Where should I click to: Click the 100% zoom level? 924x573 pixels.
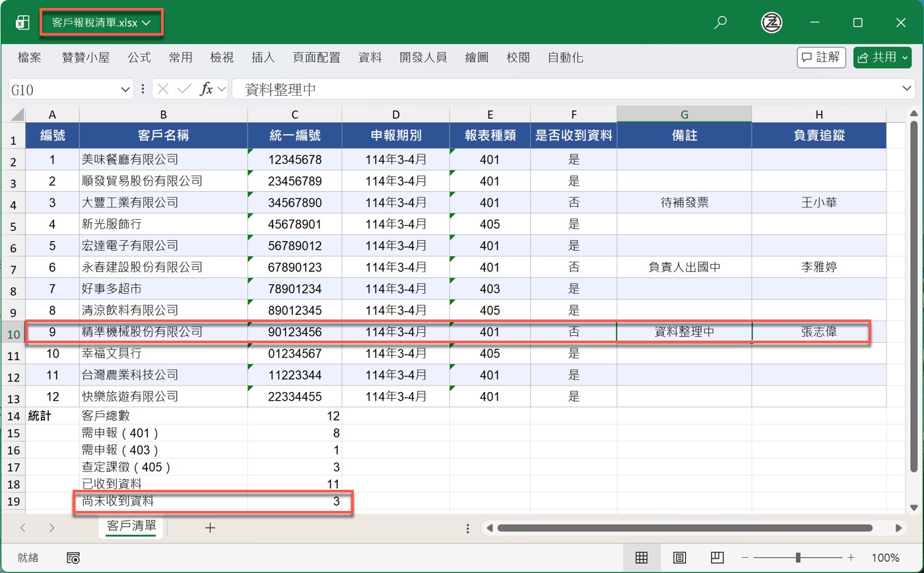coord(885,558)
